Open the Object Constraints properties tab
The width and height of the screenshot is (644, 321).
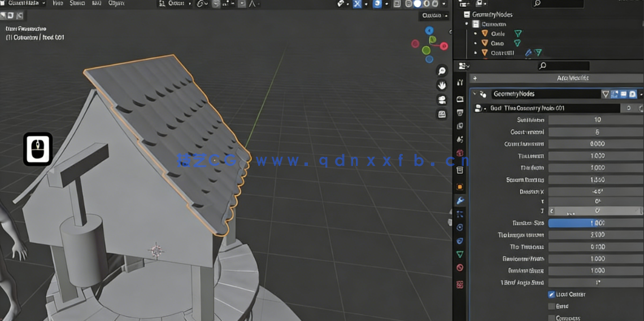tap(460, 241)
